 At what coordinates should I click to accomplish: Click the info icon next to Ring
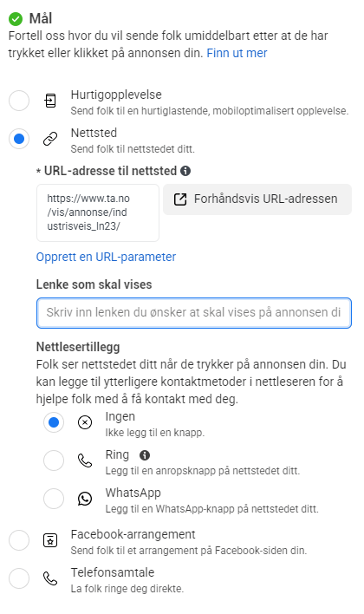[145, 454]
